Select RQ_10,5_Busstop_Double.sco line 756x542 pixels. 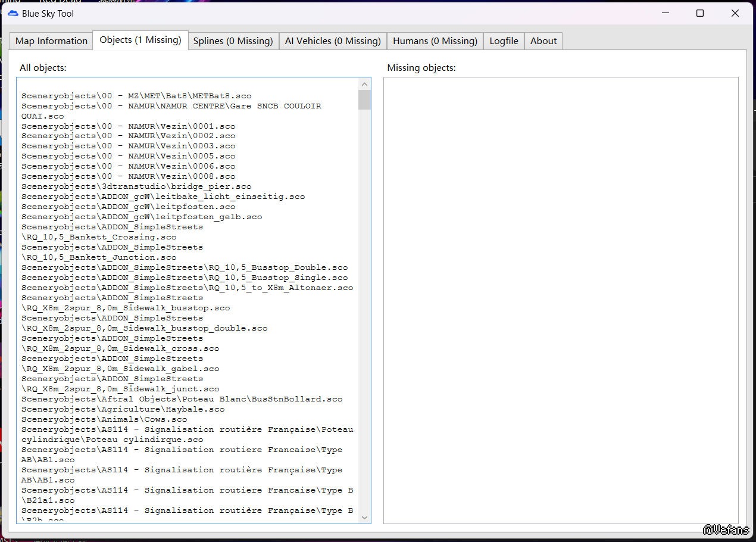185,268
